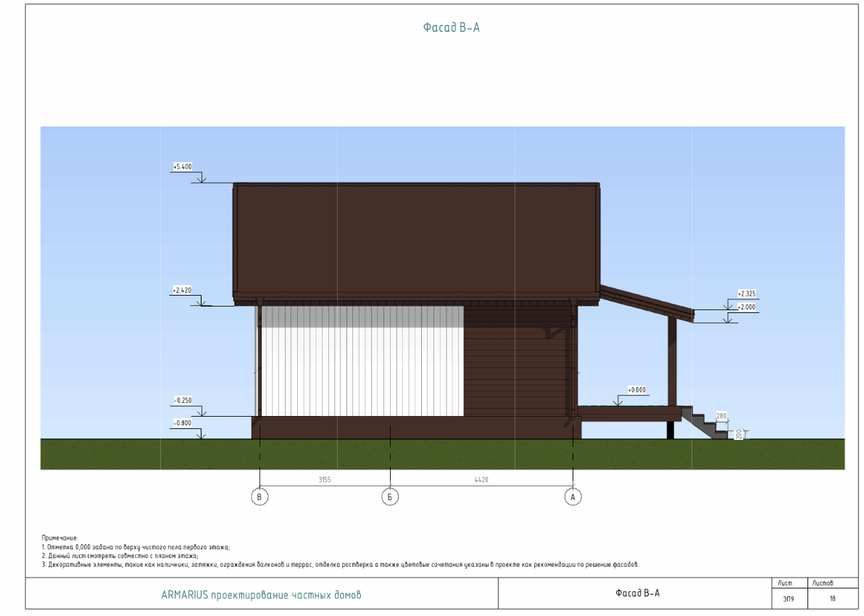
Task: Select the -0.250 elevation marker
Action: point(182,400)
